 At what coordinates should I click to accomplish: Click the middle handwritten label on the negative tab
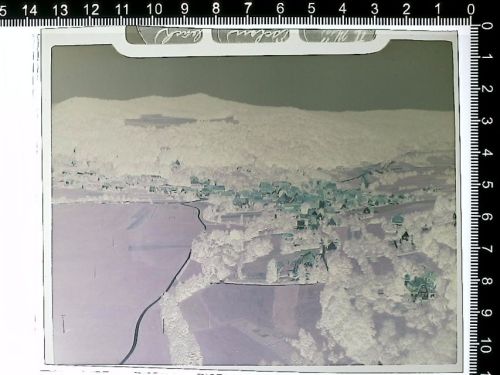coord(251,35)
